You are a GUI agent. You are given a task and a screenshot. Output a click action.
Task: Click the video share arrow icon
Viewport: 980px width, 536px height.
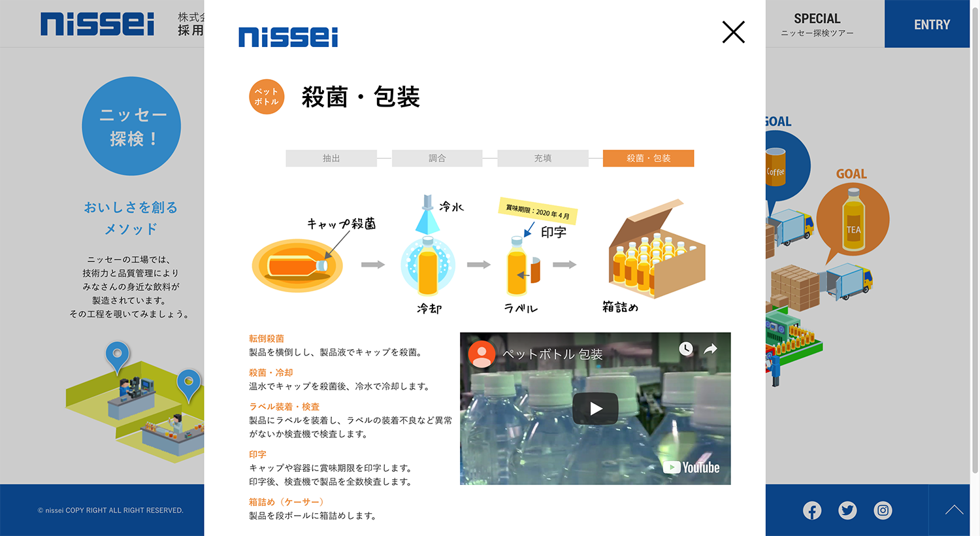coord(710,349)
